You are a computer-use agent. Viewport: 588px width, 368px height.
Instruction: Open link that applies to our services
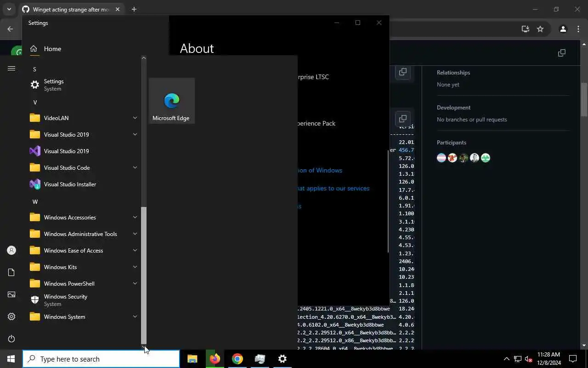pos(334,188)
